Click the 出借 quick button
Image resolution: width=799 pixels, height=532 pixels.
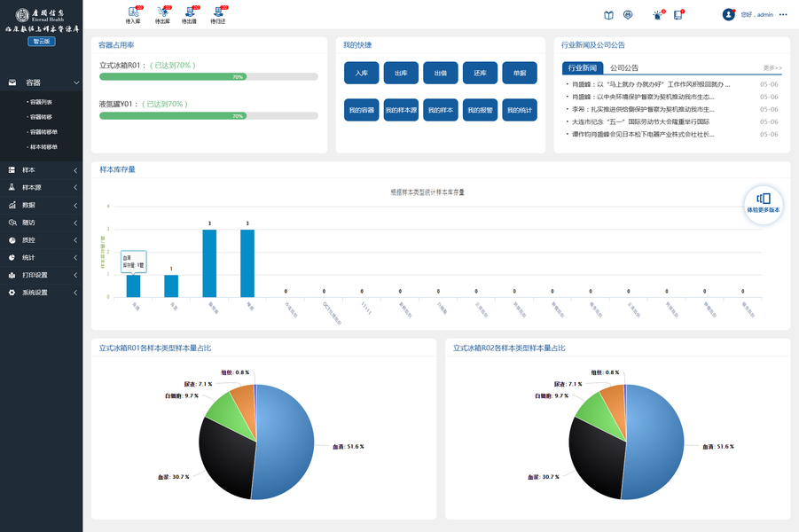click(x=441, y=73)
